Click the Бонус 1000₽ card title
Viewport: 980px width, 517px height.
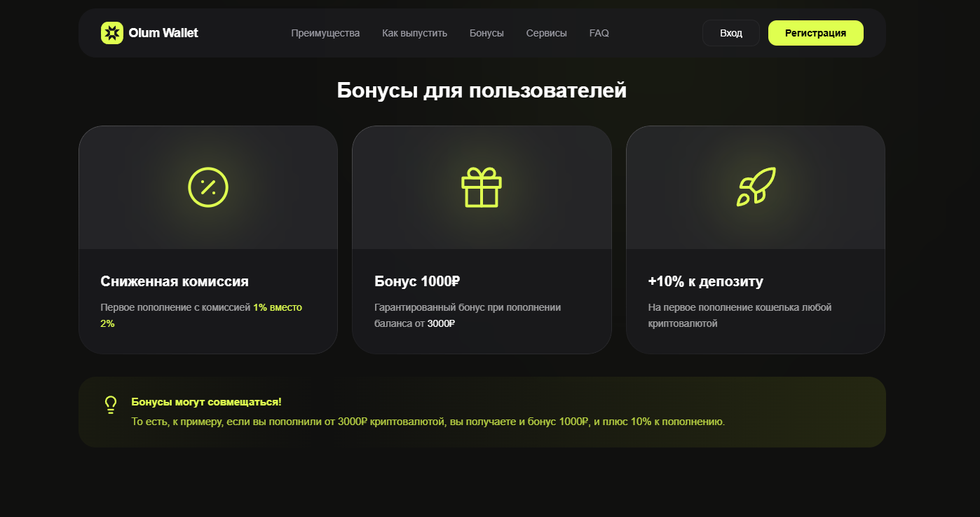tap(417, 281)
